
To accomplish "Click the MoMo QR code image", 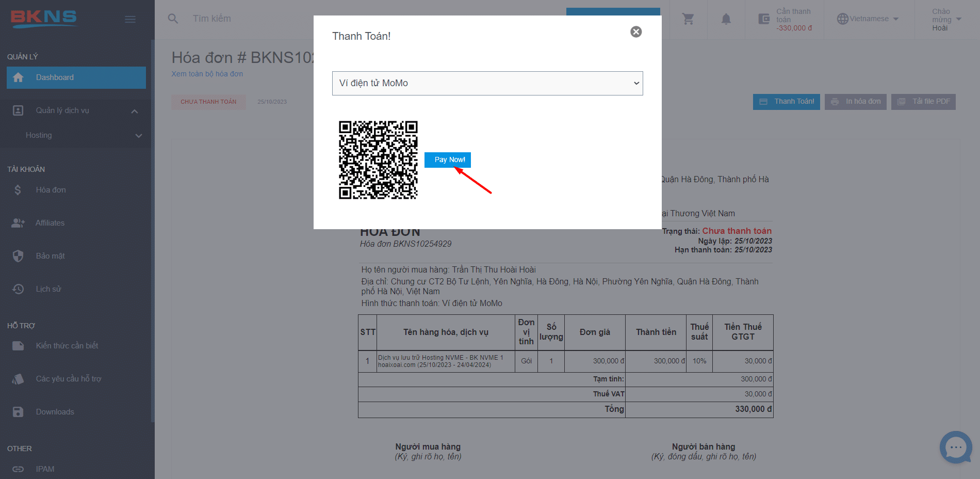I will [x=378, y=160].
